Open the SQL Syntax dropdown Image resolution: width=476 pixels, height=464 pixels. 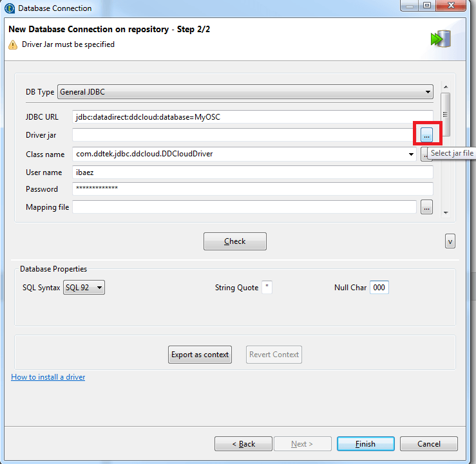coord(84,288)
